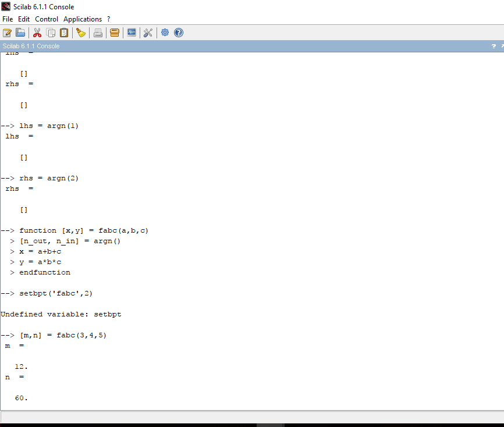Open Scilab demonstrations gear icon
The width and height of the screenshot is (504, 427).
[165, 33]
